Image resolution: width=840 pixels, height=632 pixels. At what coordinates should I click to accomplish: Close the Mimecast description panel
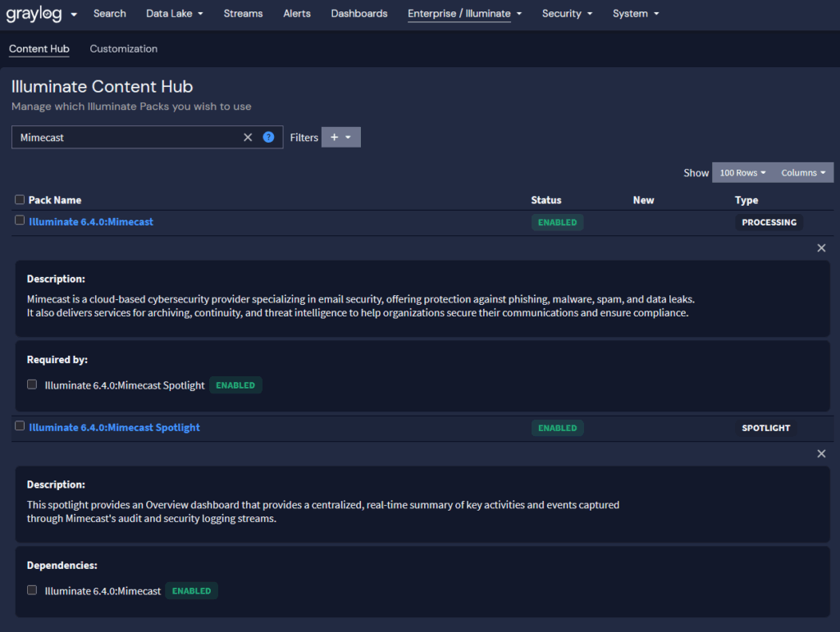(x=821, y=248)
